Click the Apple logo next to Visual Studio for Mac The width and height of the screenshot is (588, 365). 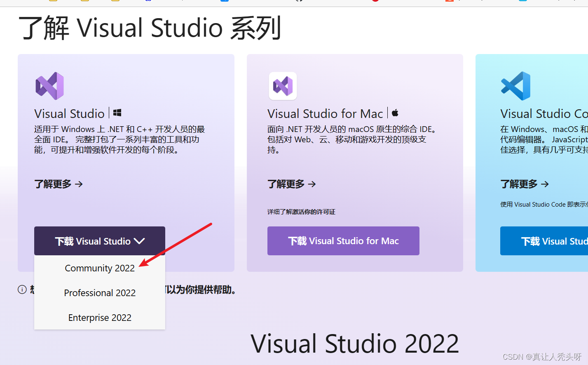pos(395,113)
